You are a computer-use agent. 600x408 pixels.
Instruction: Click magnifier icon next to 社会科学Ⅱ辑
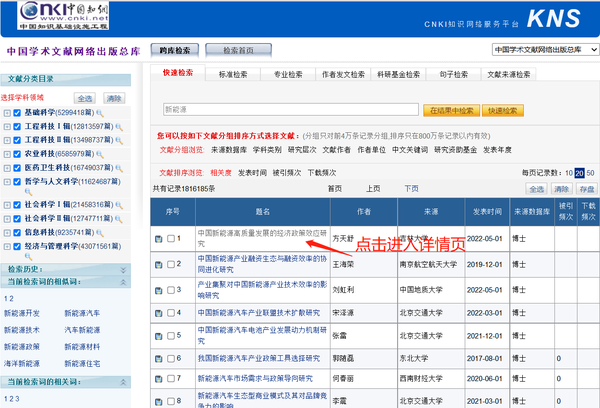(x=119, y=219)
